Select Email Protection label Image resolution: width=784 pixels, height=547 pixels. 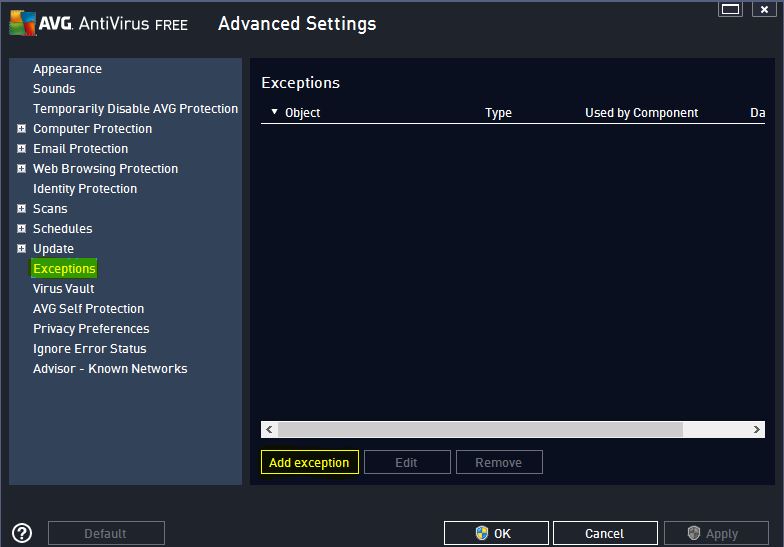[x=80, y=148]
